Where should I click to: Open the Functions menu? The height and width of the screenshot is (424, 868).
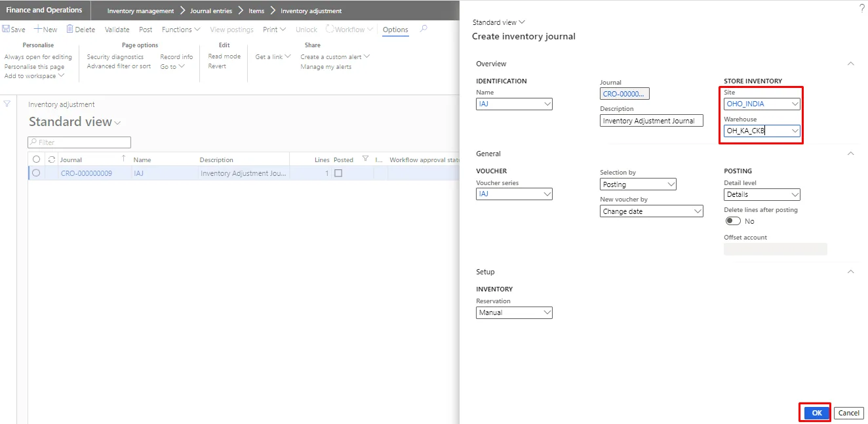tap(181, 30)
